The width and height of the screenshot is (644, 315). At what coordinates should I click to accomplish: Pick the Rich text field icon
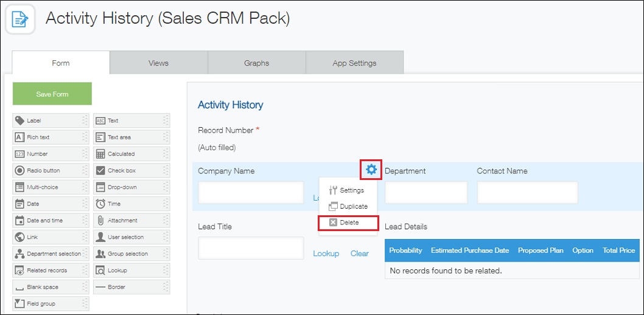click(19, 137)
